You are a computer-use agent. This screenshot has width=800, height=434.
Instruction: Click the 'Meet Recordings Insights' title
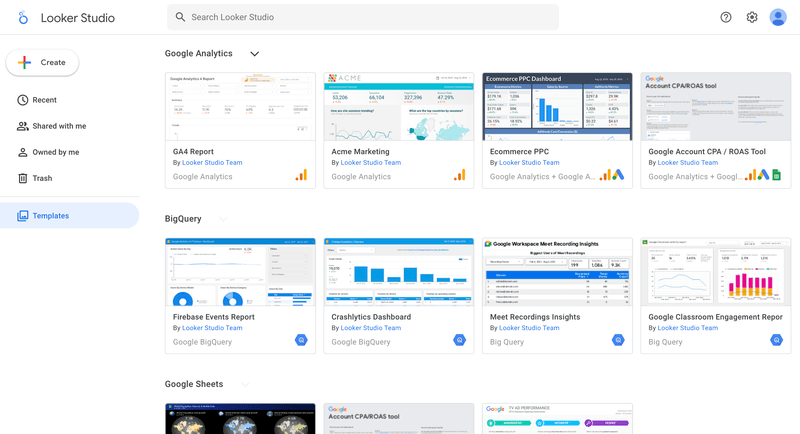pos(535,317)
